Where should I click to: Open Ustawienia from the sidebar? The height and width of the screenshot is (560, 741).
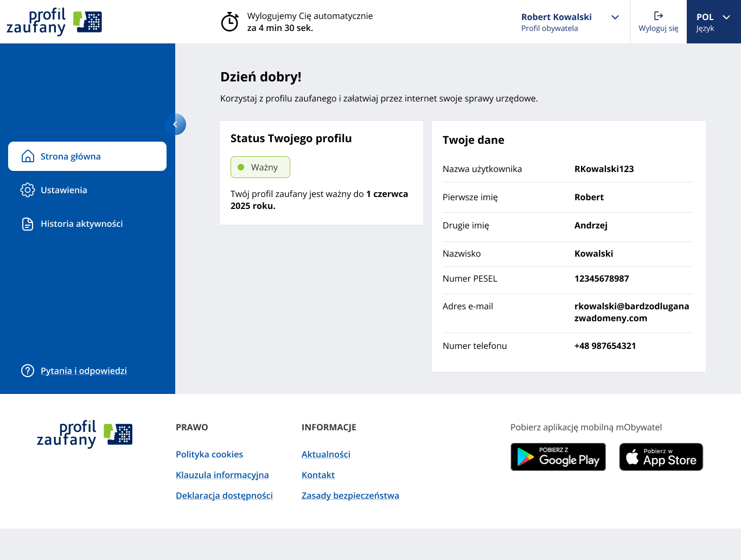click(x=64, y=190)
